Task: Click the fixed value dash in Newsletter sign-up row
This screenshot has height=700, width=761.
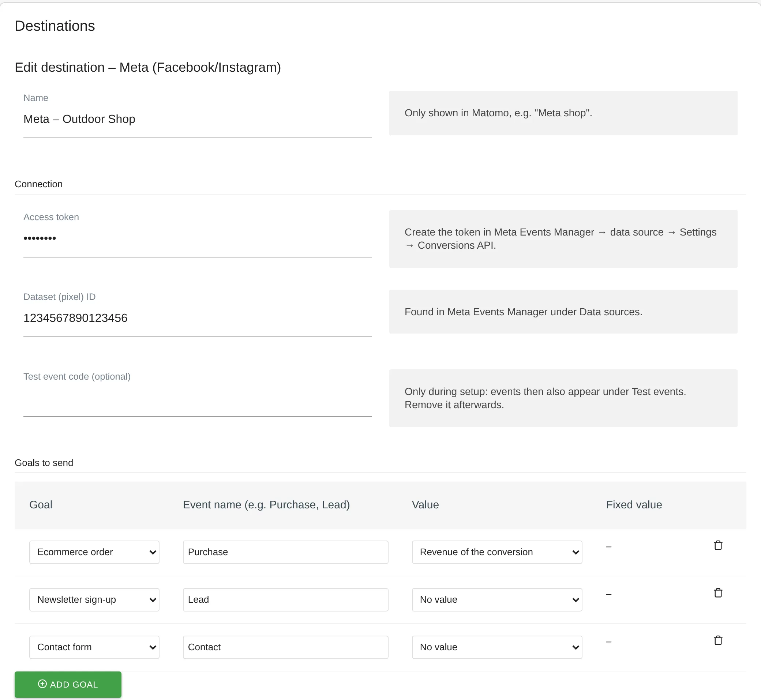Action: [x=608, y=594]
